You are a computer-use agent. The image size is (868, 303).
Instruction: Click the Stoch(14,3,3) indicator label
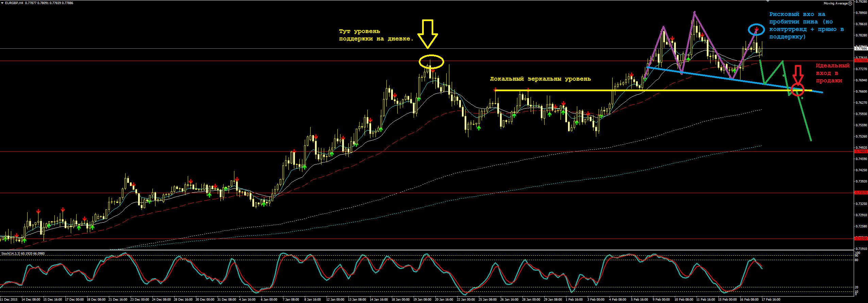[x=10, y=254]
